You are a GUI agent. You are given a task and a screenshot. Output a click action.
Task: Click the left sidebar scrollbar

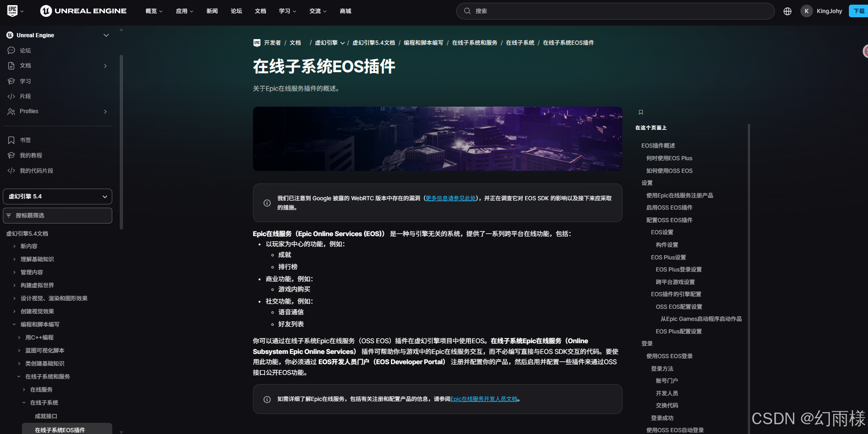click(122, 143)
